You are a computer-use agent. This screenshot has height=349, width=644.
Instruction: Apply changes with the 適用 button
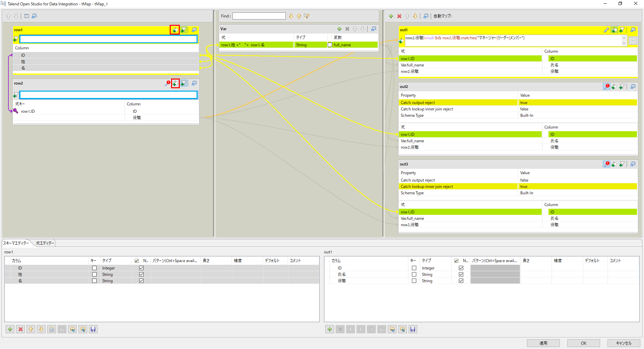(x=543, y=343)
